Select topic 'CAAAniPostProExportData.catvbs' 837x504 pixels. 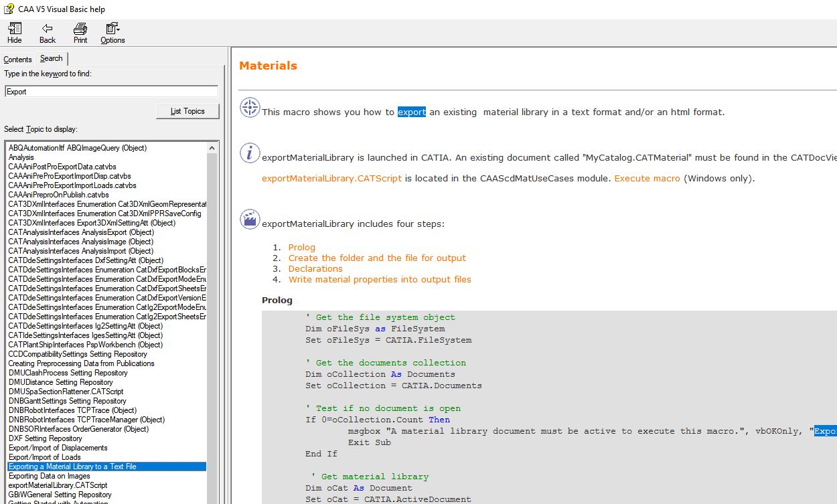62,167
